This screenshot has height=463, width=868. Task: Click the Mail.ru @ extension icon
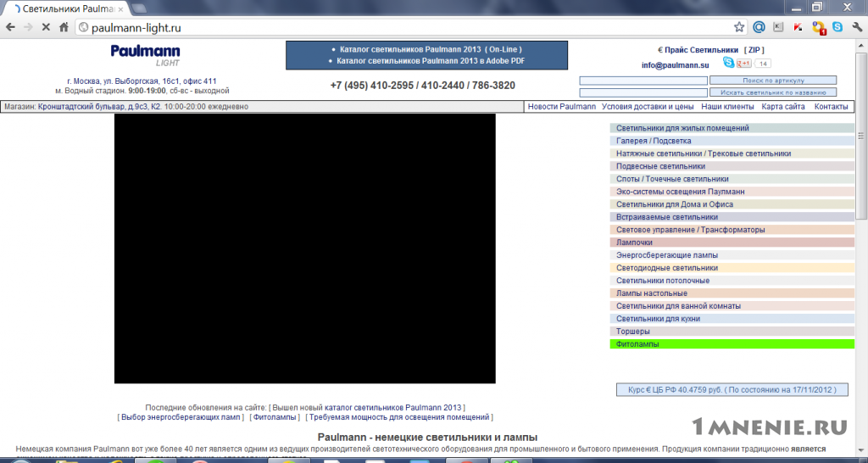759,27
